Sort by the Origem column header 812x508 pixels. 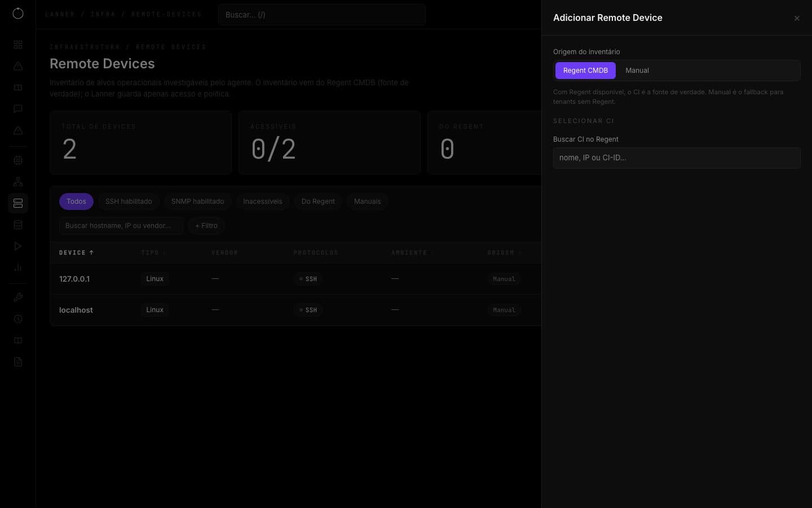(504, 253)
